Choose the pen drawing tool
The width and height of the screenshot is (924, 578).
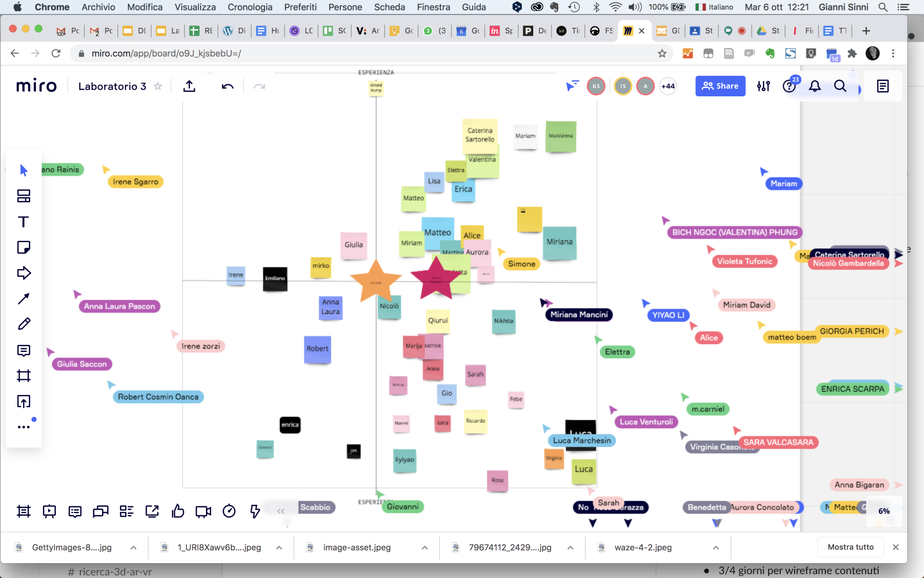[24, 324]
